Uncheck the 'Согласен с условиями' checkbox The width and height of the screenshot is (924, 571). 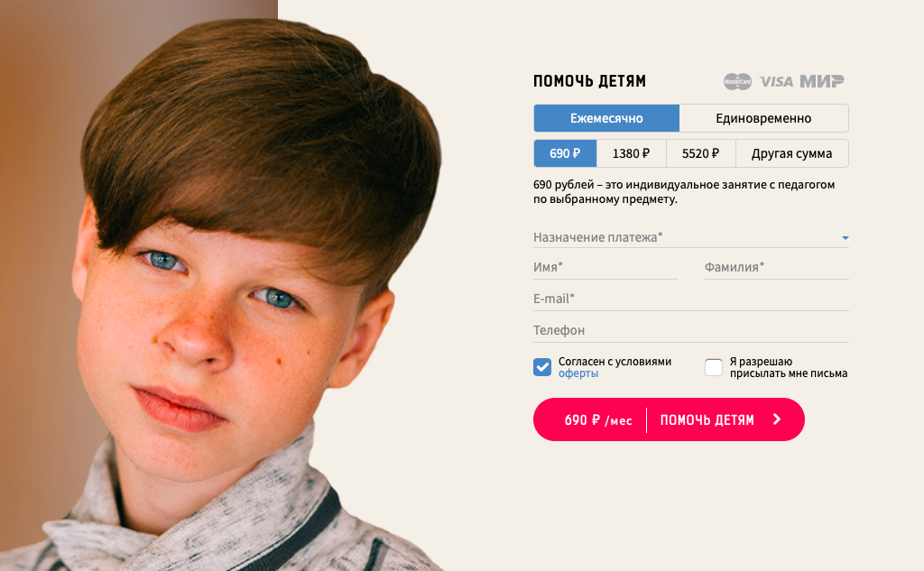point(542,367)
